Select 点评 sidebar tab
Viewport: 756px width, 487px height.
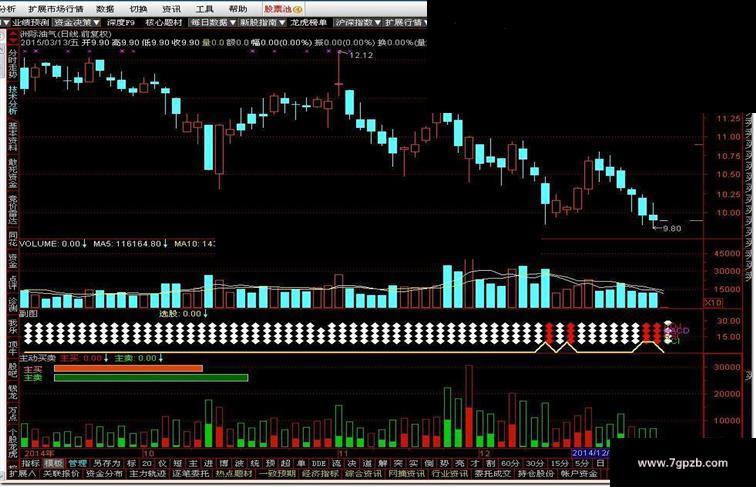[x=13, y=283]
